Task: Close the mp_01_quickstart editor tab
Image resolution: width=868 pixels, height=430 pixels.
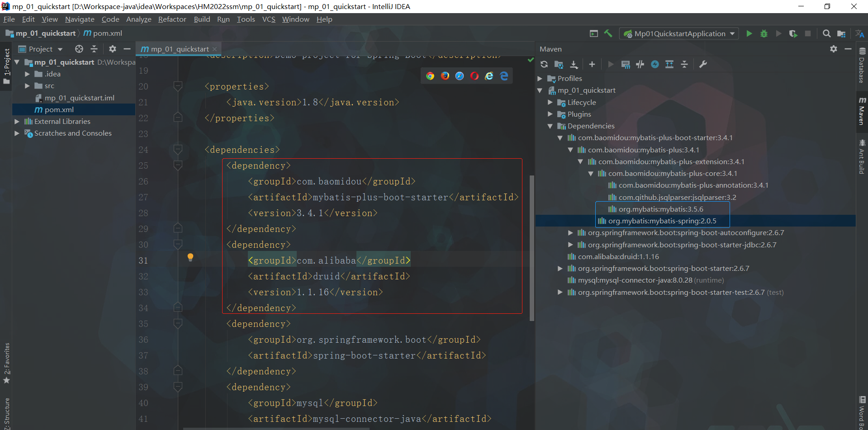Action: [x=215, y=49]
